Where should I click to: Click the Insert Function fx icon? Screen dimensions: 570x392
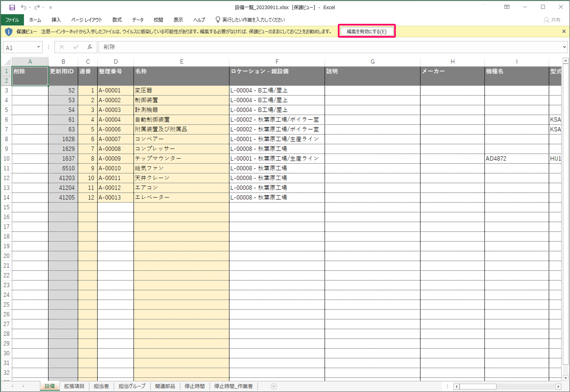pos(90,47)
